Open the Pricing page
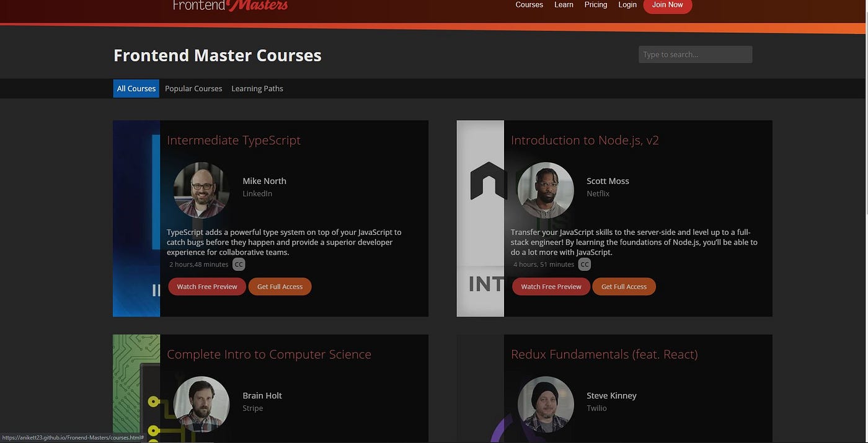This screenshot has height=443, width=868. pos(596,4)
